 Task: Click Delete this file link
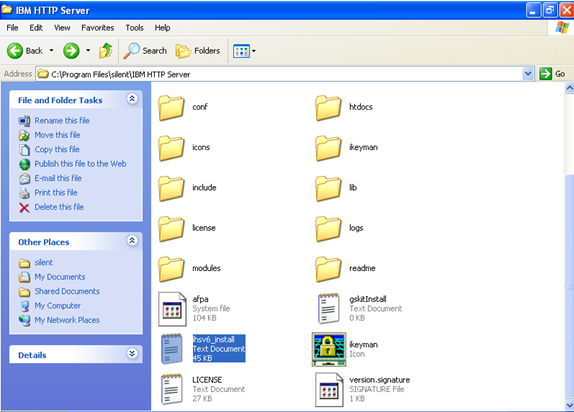click(59, 207)
